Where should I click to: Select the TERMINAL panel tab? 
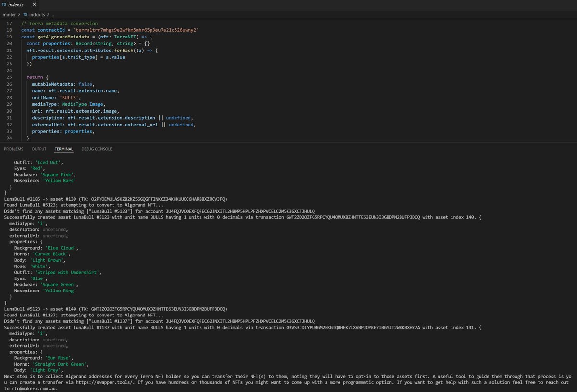[x=63, y=149]
